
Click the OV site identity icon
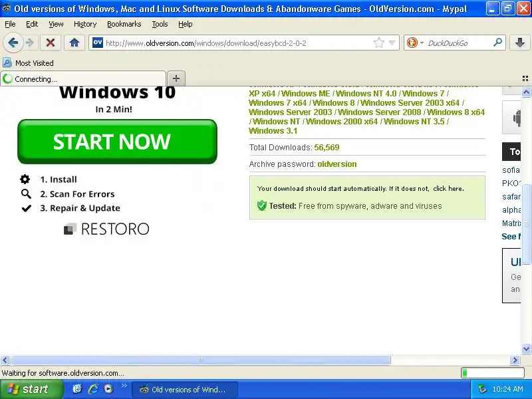[98, 43]
